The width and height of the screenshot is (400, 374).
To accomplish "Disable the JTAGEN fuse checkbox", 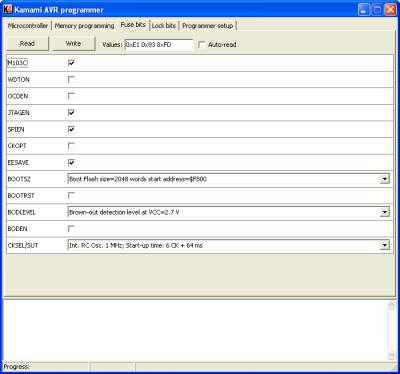I will click(71, 113).
